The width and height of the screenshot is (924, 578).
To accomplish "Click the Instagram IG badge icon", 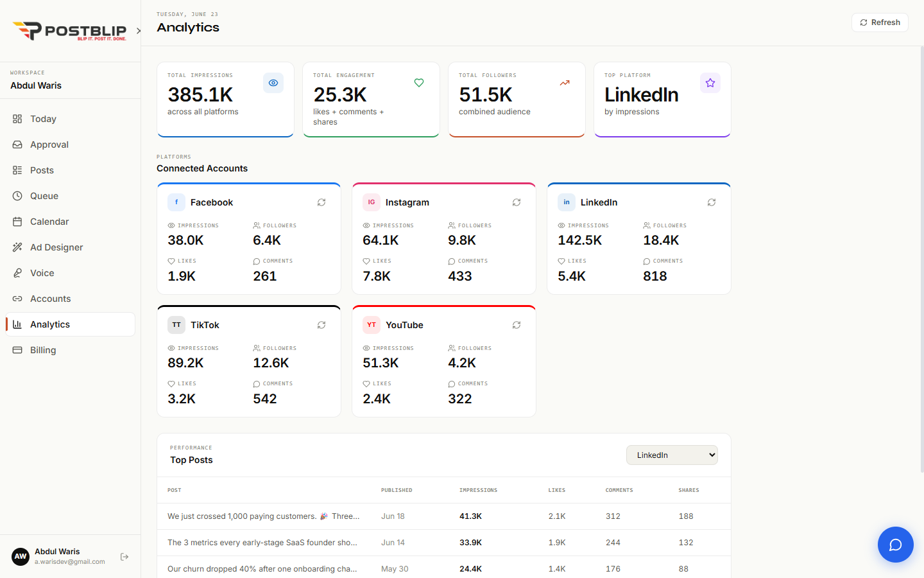I will point(372,202).
